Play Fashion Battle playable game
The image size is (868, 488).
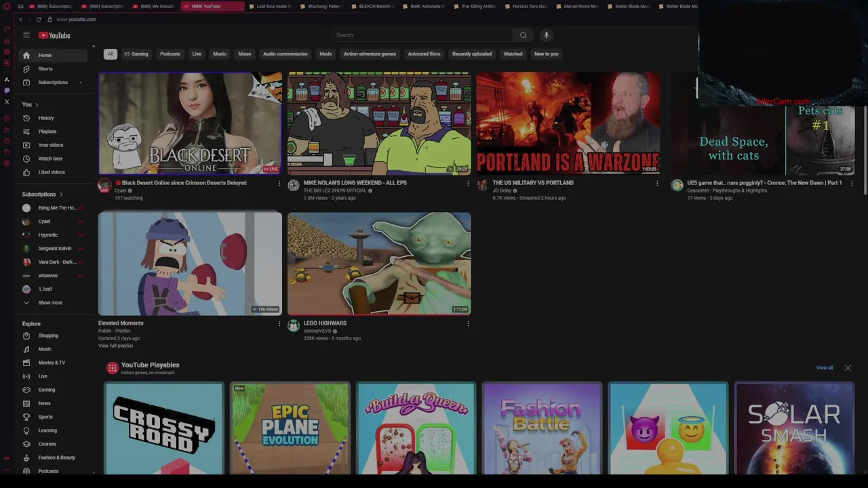(x=542, y=428)
